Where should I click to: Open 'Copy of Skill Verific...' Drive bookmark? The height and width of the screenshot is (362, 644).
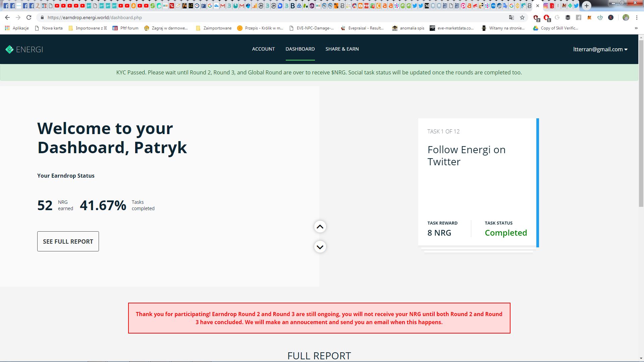556,28
